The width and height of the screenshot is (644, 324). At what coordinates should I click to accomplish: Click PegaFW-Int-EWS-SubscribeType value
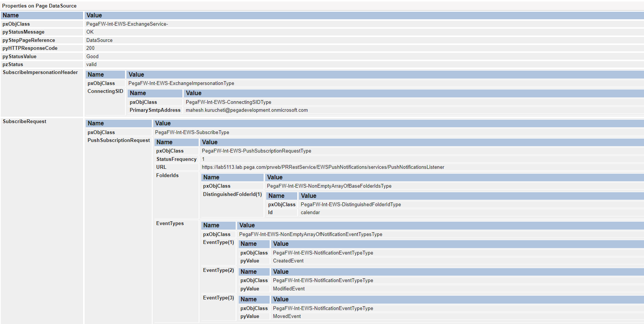click(192, 133)
